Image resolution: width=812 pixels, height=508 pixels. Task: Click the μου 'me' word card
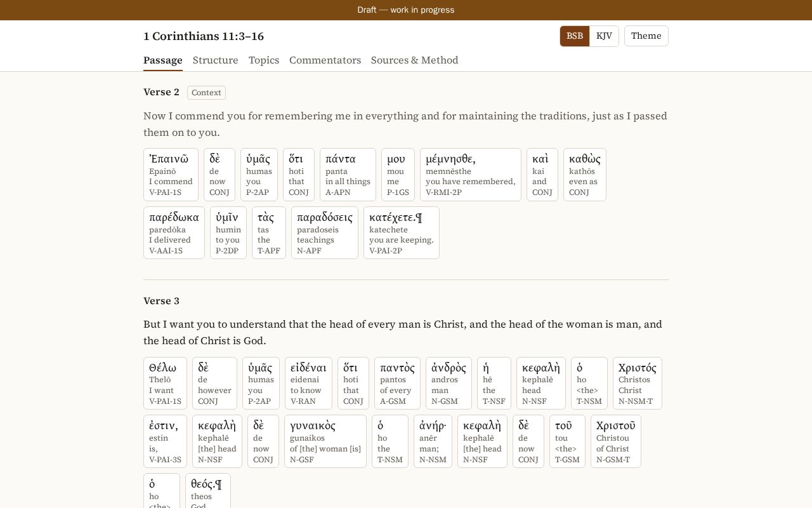pyautogui.click(x=398, y=175)
